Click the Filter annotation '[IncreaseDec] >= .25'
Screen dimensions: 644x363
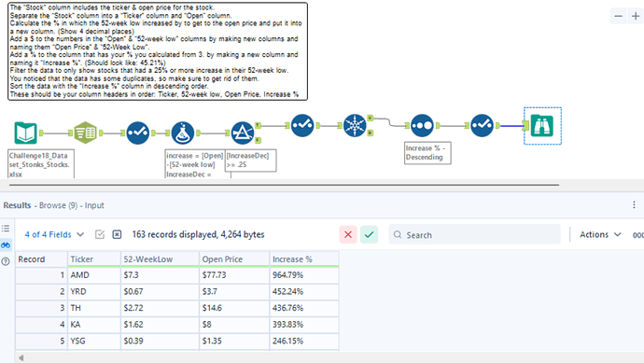250,161
